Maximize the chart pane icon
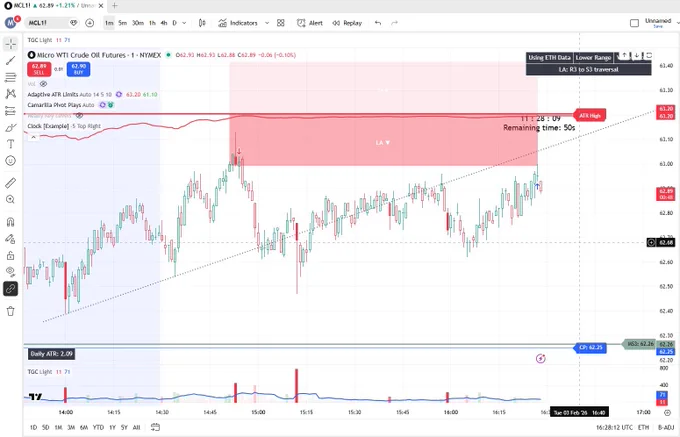Screen dimensions: 680x437 point(649,55)
